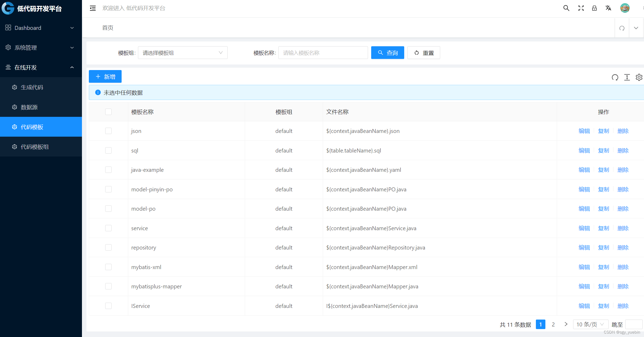Image resolution: width=644 pixels, height=337 pixels.
Task: Toggle fullscreen mode icon
Action: [581, 8]
